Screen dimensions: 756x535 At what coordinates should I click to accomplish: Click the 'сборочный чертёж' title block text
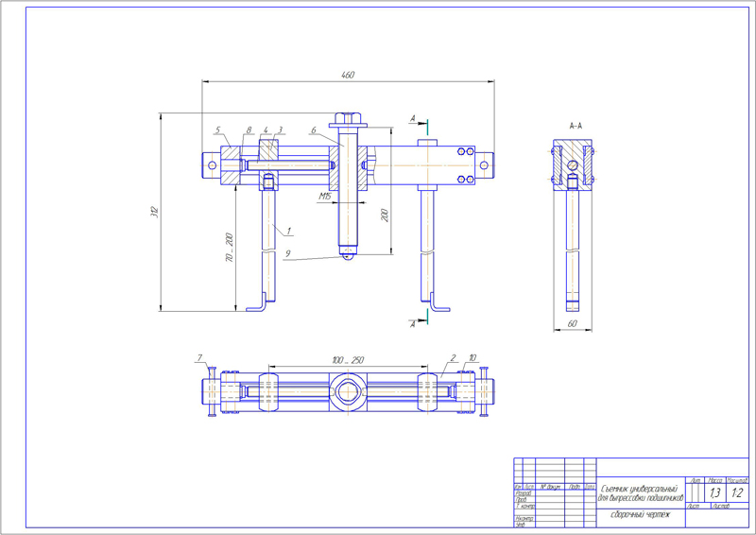click(x=641, y=514)
